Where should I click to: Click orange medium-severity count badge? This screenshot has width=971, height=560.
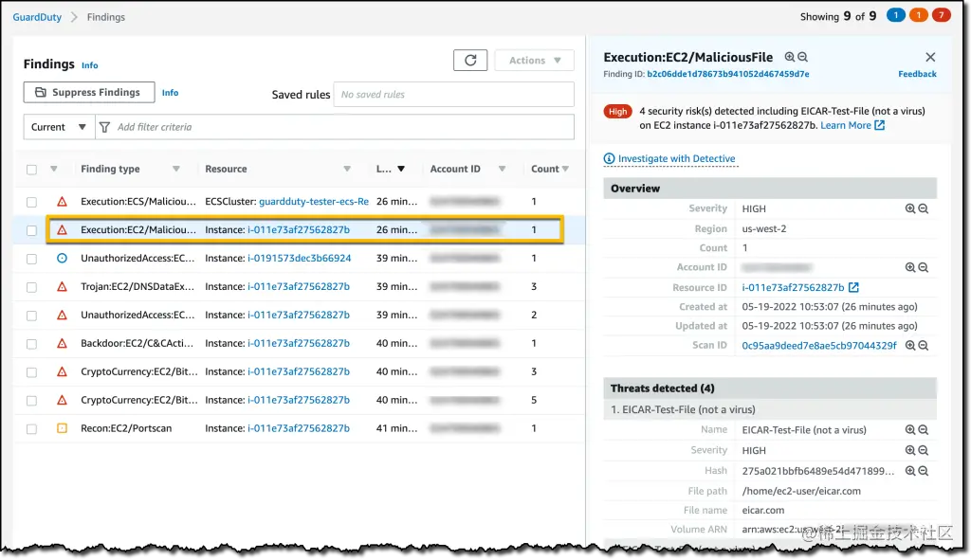pos(918,15)
